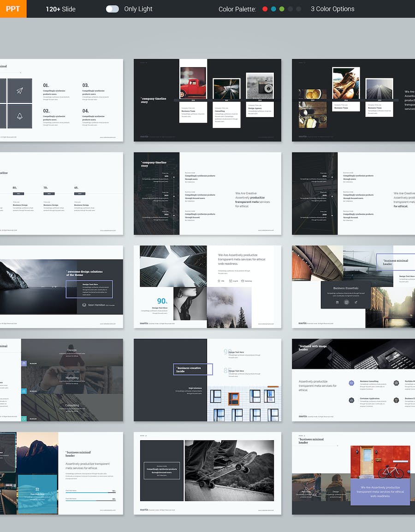This screenshot has width=415, height=532.
Task: Click the purple icon beside Design section
Action: click(x=24, y=363)
